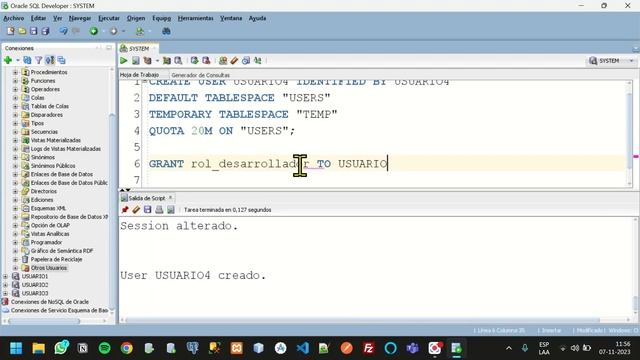Open the Herramientas menu
Screen dimensions: 640x360
point(196,18)
